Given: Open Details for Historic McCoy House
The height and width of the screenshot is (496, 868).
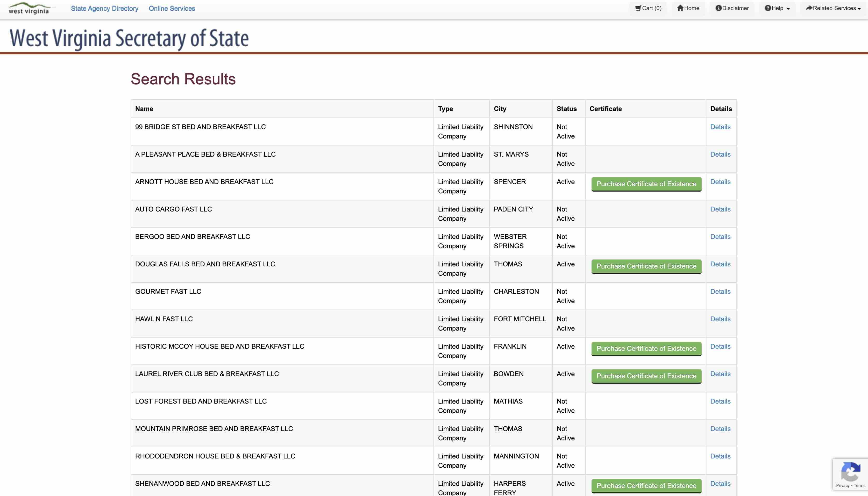Looking at the screenshot, I should [720, 346].
